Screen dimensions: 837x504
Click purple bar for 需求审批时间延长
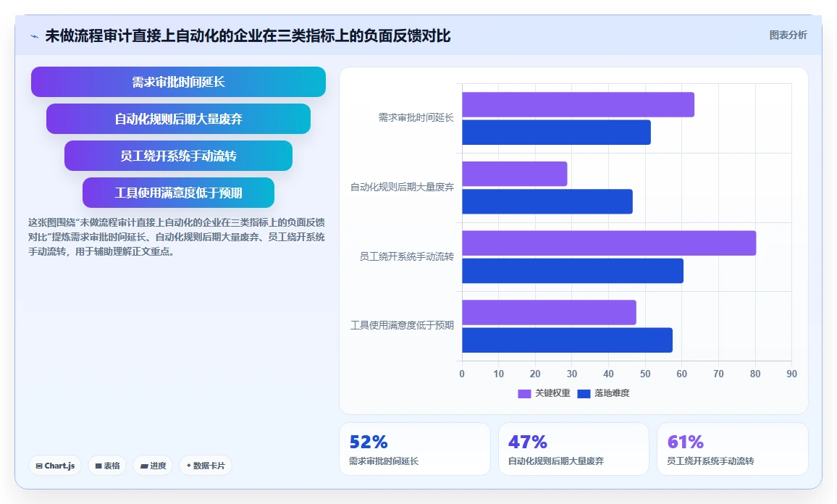tap(578, 105)
